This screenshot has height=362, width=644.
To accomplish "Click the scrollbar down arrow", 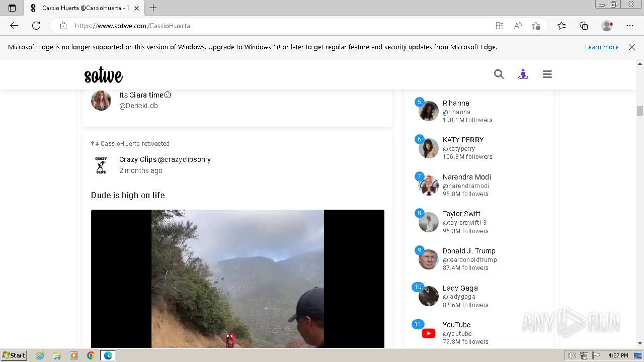I will point(640,343).
